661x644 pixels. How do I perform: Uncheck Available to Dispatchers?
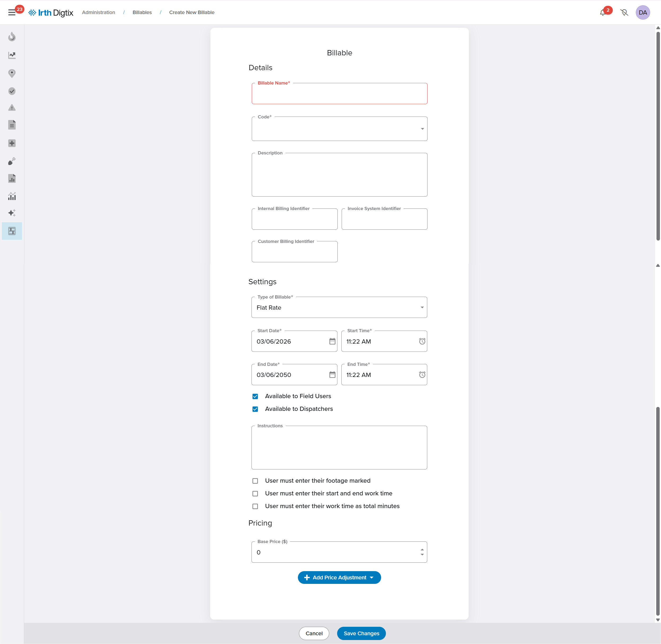(255, 409)
